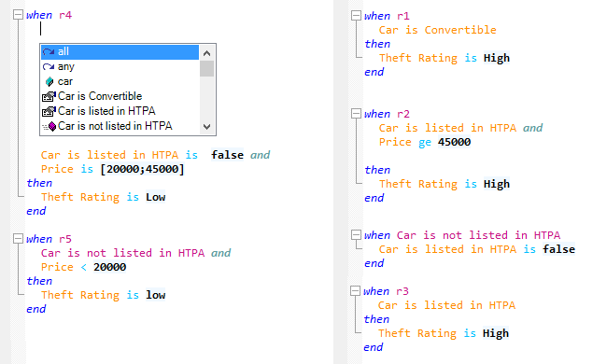
Task: Click the 'High' value in rule r1
Action: [x=496, y=58]
